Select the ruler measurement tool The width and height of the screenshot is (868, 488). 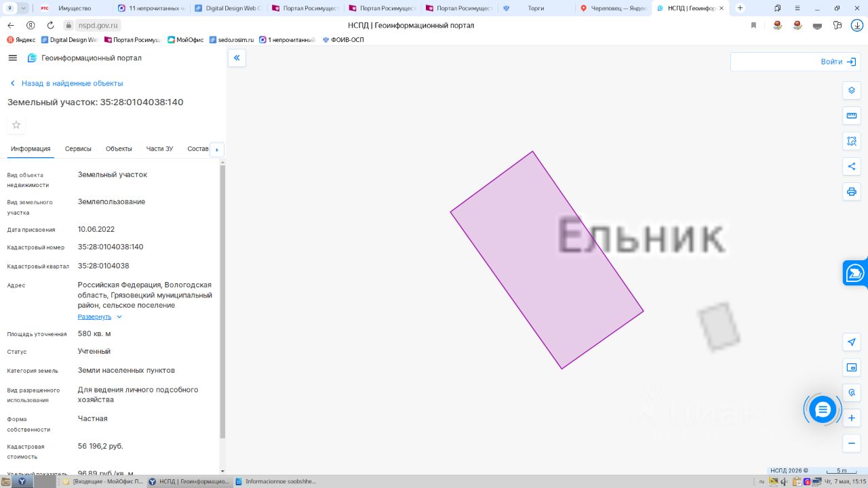(x=852, y=116)
